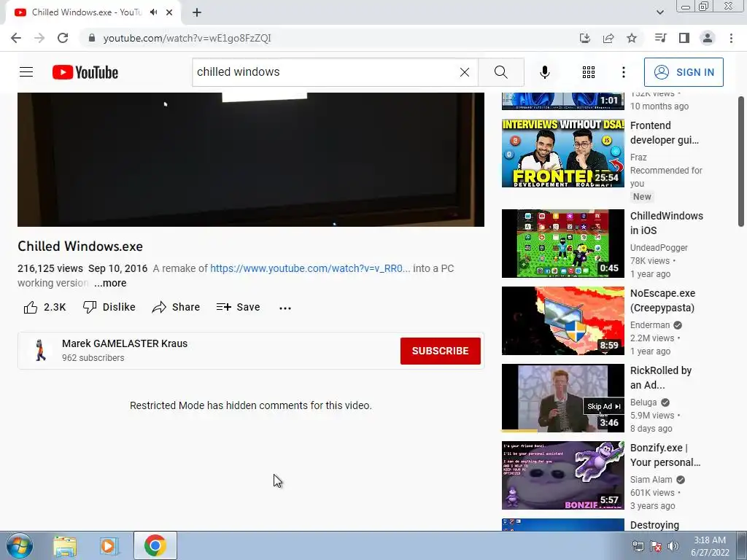Open ChilledWindows in iOS thumbnail
The image size is (747, 560).
pos(562,244)
